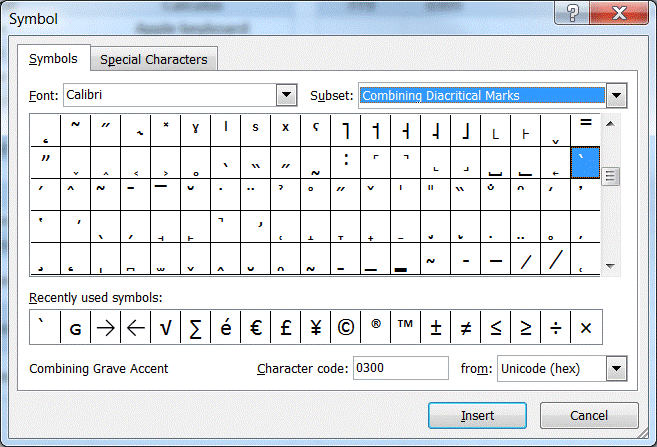Click the trademark ™ symbol
The image size is (657, 447).
[x=406, y=327]
